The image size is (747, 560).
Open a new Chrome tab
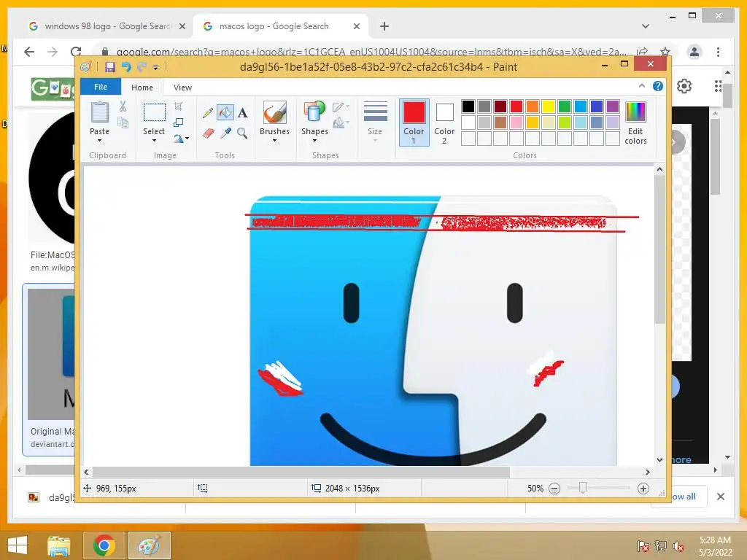pos(384,26)
